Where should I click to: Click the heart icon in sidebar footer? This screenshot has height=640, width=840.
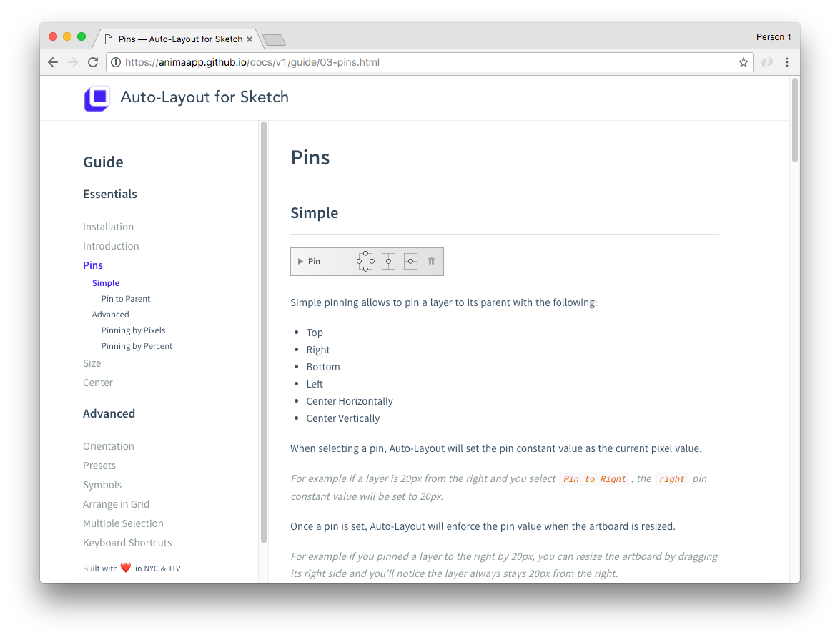coord(125,567)
